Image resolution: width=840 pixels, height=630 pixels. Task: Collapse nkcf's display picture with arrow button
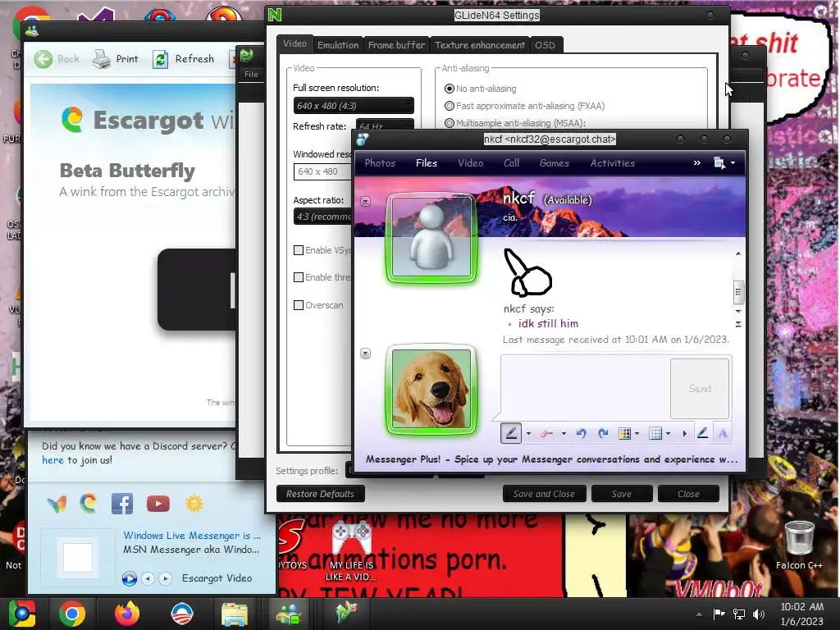click(x=365, y=202)
